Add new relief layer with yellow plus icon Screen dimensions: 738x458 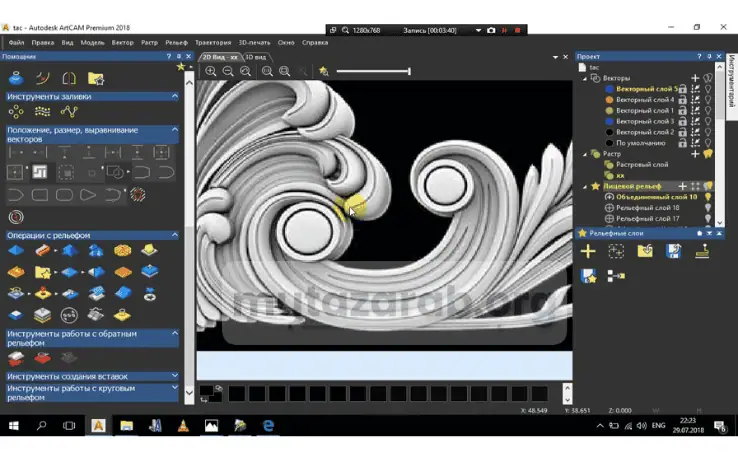pyautogui.click(x=588, y=251)
